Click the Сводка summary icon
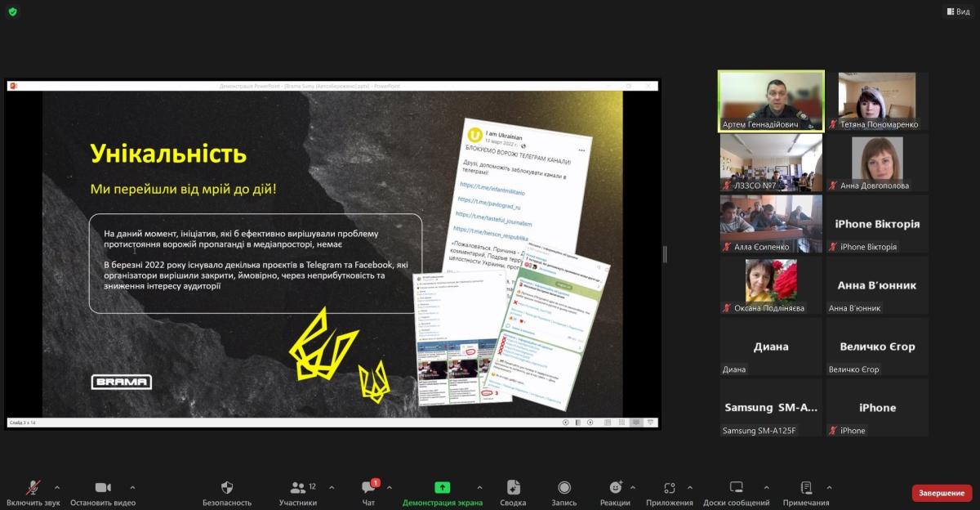This screenshot has height=510, width=980. pyautogui.click(x=513, y=489)
